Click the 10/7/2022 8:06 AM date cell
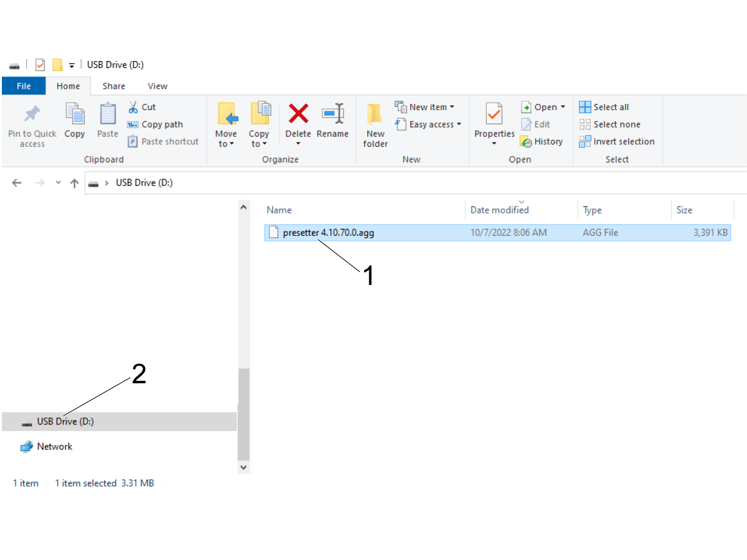Viewport: 747px width, 560px height. [508, 233]
